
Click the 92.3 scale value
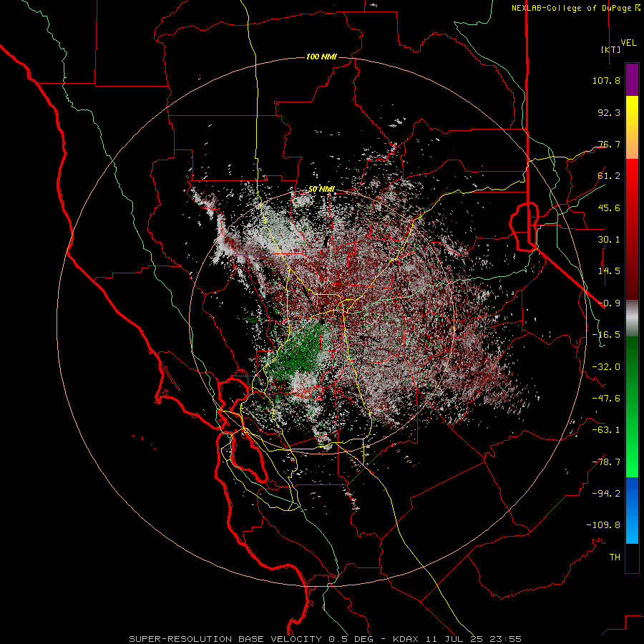tap(609, 112)
